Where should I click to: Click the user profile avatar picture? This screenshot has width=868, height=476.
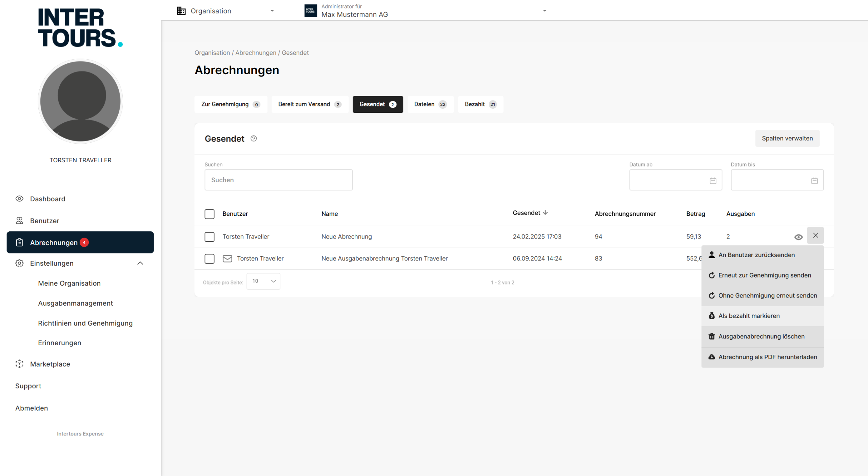80,101
